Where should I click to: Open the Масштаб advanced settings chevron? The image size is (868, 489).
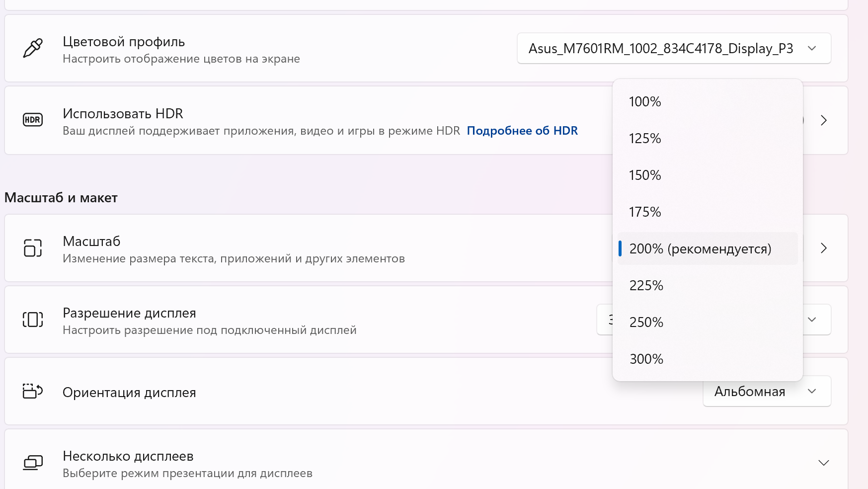coord(823,248)
